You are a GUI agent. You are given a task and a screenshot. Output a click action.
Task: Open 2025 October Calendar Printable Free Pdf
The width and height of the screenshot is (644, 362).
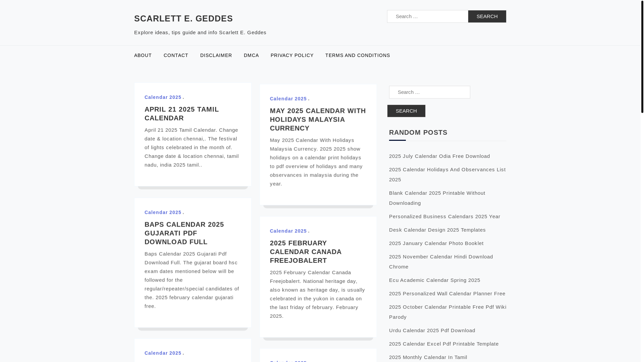click(448, 312)
